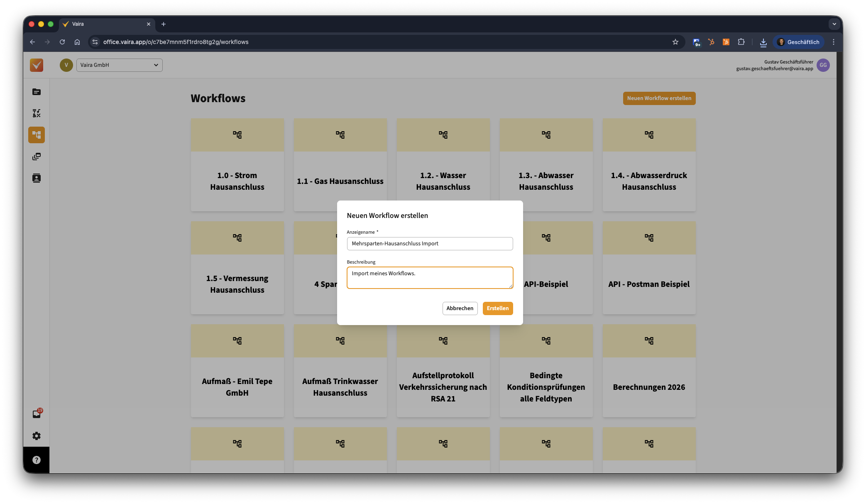Screen dimensions: 866x504
Task: Expand the Vaira GmbH organization dropdown
Action: tap(119, 65)
